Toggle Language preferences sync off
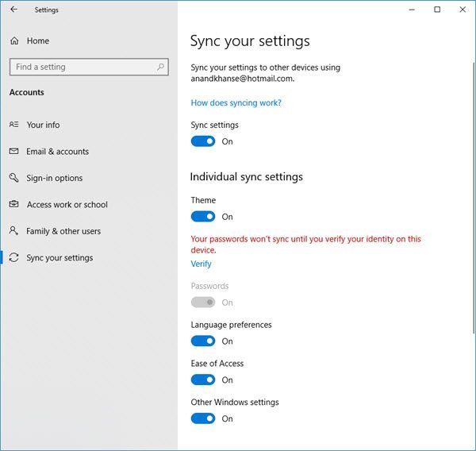Image resolution: width=476 pixels, height=451 pixels. click(x=203, y=341)
